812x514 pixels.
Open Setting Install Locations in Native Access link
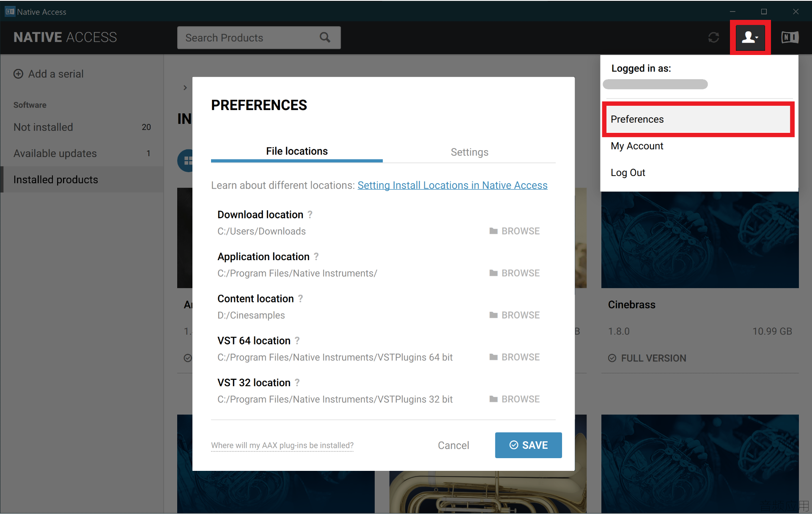pos(453,185)
